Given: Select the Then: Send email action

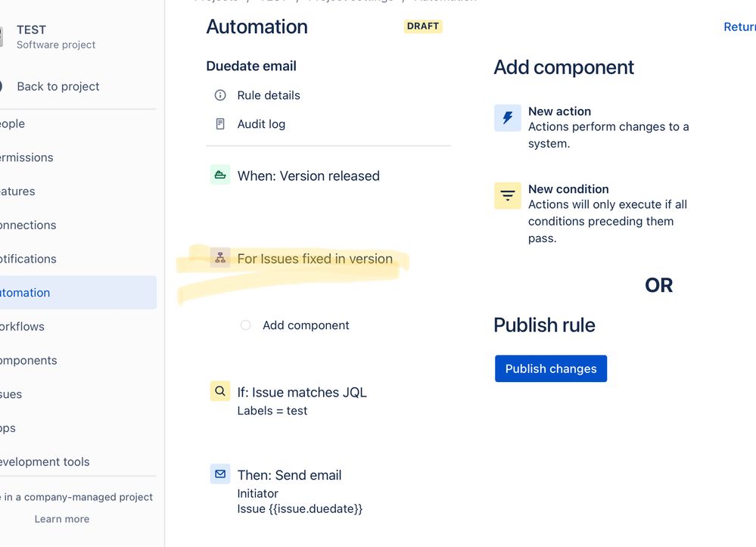Looking at the screenshot, I should (289, 475).
